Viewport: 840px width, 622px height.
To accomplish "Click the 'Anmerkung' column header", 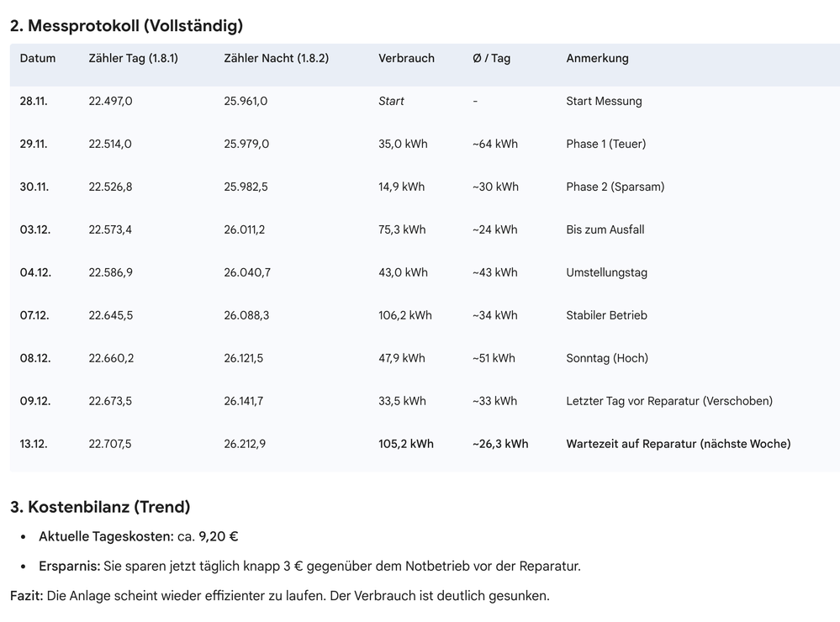I will [597, 58].
